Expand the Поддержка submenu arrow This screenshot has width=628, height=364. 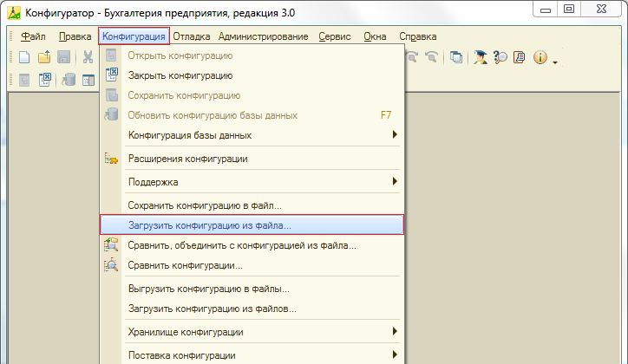(395, 181)
